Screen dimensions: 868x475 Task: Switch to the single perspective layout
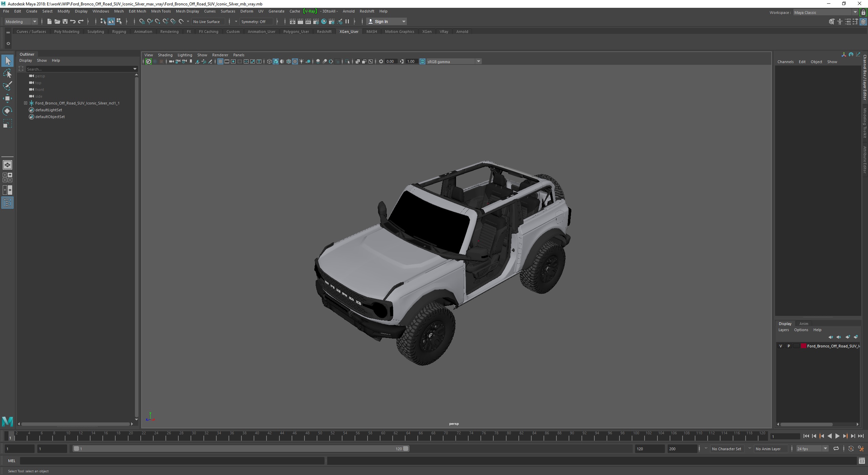(x=7, y=165)
